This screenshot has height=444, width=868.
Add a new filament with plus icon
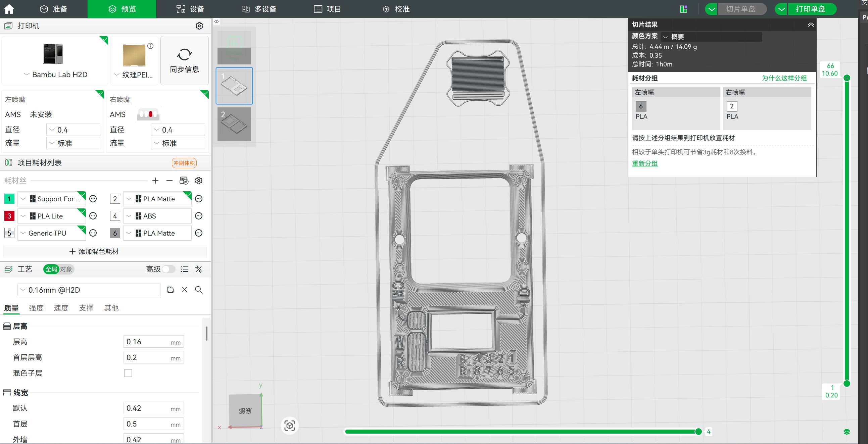pos(155,181)
